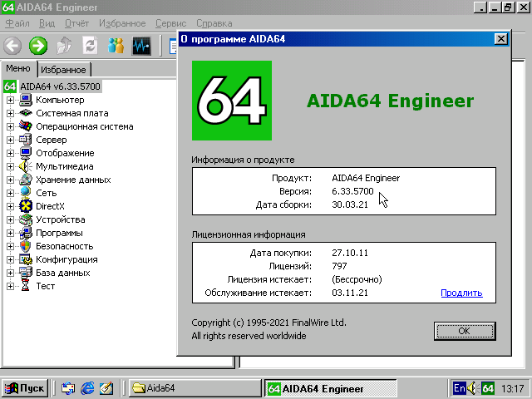Viewport: 532px width, 399px height.
Task: Select Безопасность in the tree
Action: coord(64,246)
